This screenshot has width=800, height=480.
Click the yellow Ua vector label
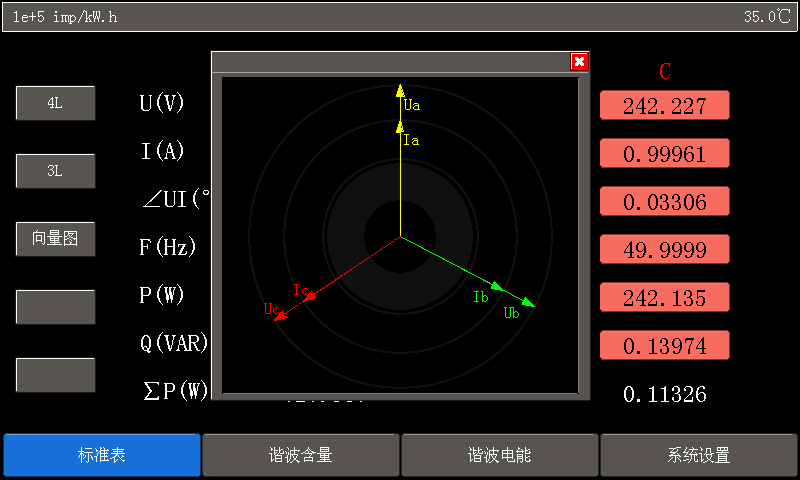click(411, 104)
